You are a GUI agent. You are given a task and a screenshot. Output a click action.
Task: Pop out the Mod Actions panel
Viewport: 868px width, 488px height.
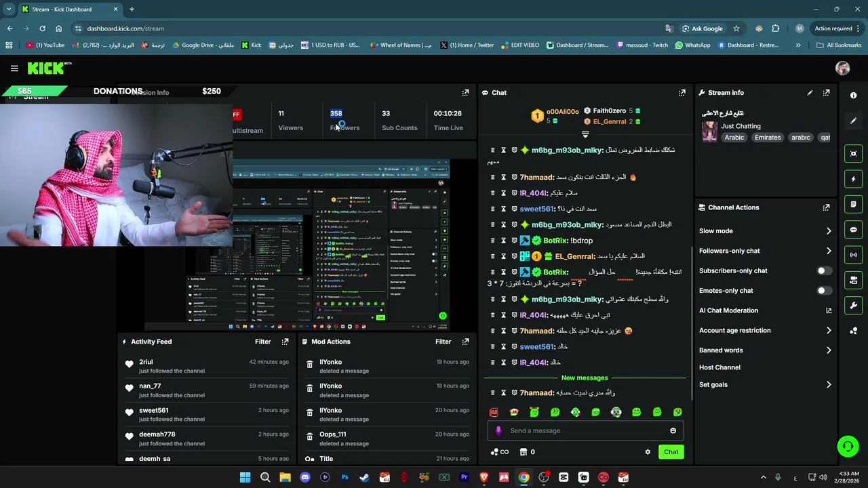coord(465,342)
